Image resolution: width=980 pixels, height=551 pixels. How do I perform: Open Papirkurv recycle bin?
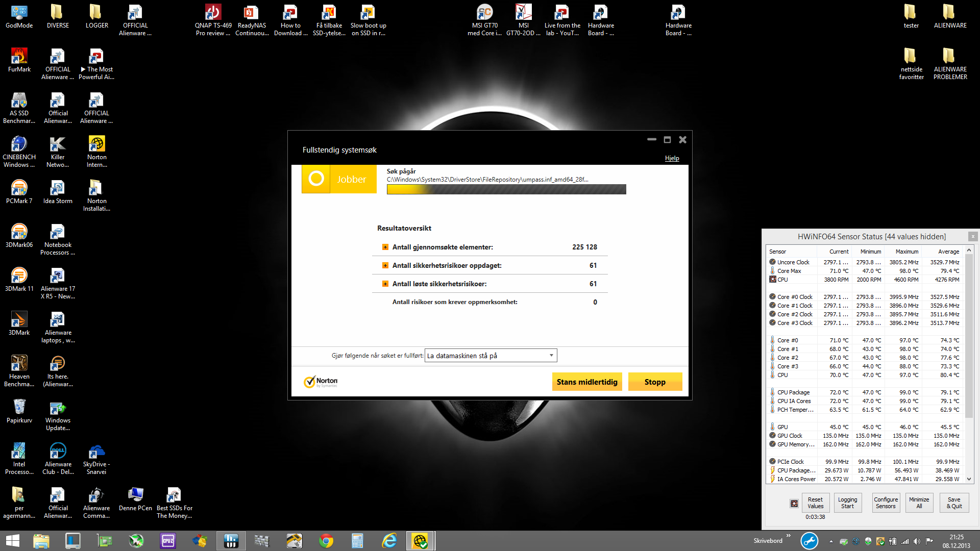point(19,411)
